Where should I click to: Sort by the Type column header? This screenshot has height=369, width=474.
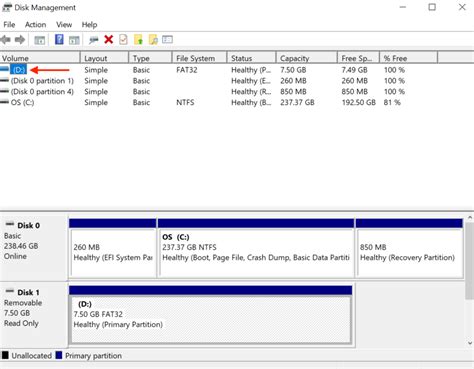click(x=150, y=58)
